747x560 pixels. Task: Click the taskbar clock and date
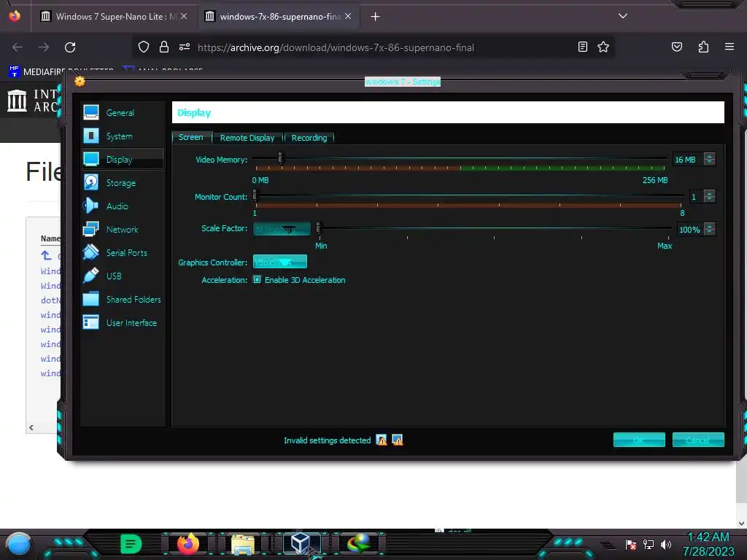pos(708,544)
